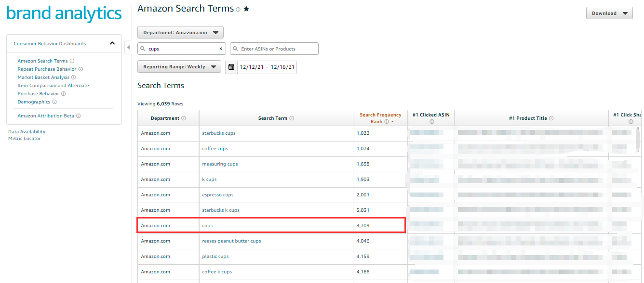
Task: Click the 'starbucks cups' search term row
Action: tap(219, 133)
